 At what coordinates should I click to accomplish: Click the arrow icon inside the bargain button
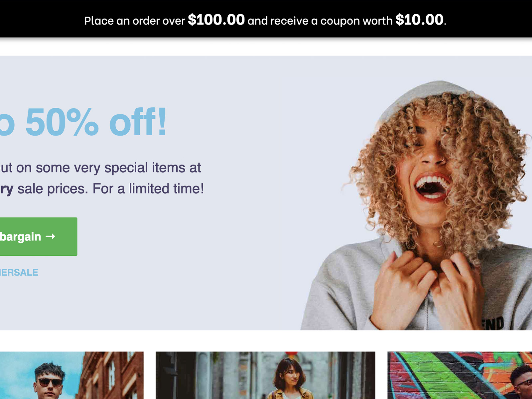(50, 236)
